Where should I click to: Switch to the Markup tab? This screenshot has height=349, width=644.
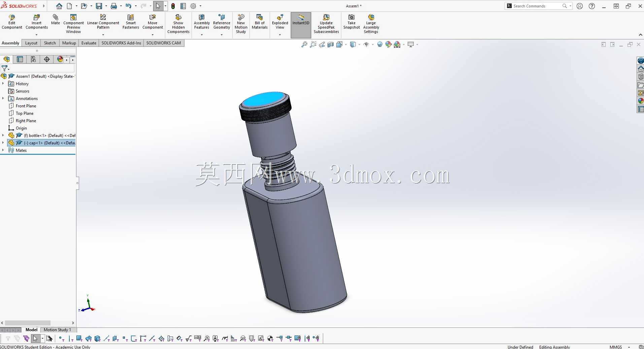coord(69,43)
